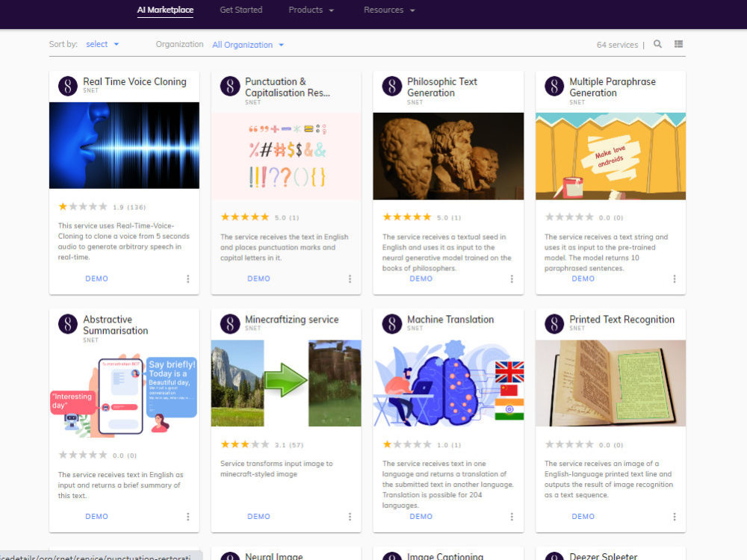Image resolution: width=747 pixels, height=560 pixels.
Task: Launch DEMO for Abstractive Summarisation
Action: pyautogui.click(x=96, y=516)
